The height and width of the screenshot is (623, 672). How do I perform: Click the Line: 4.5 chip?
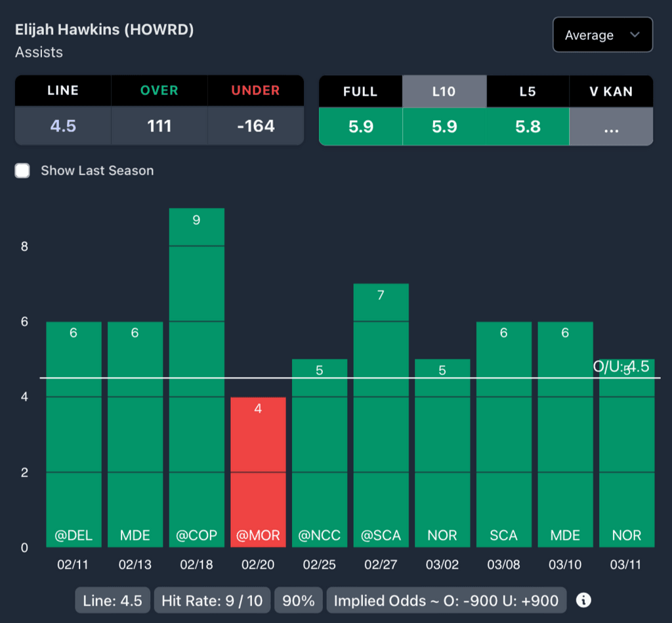point(113,600)
